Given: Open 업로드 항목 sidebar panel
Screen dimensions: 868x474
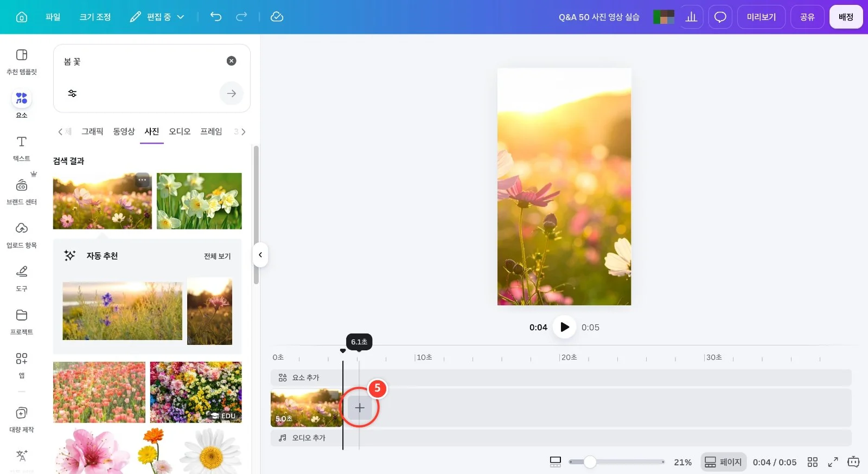Looking at the screenshot, I should click(22, 235).
